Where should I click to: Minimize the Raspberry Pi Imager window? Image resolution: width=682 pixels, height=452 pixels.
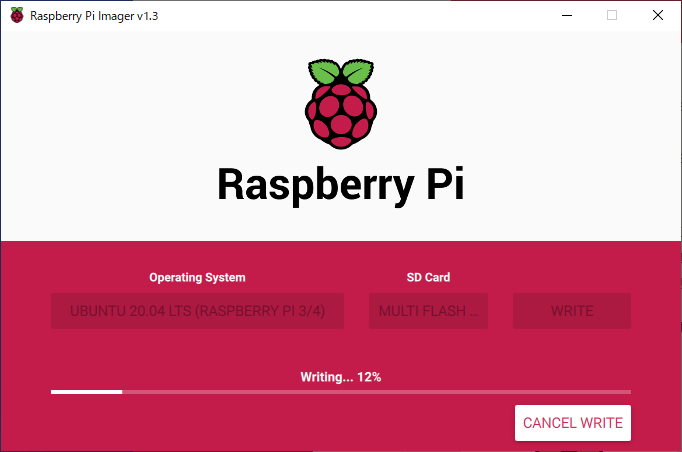click(566, 15)
